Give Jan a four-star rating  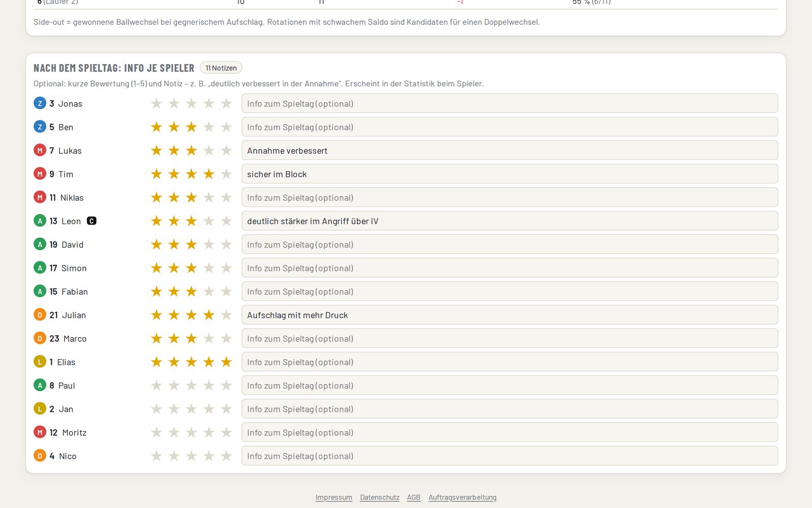[209, 409]
